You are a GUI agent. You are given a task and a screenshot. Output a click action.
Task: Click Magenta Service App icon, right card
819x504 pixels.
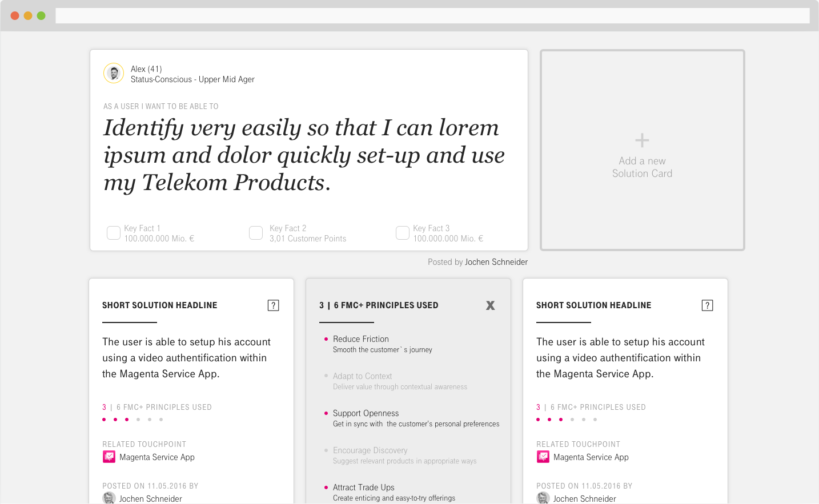(x=543, y=457)
